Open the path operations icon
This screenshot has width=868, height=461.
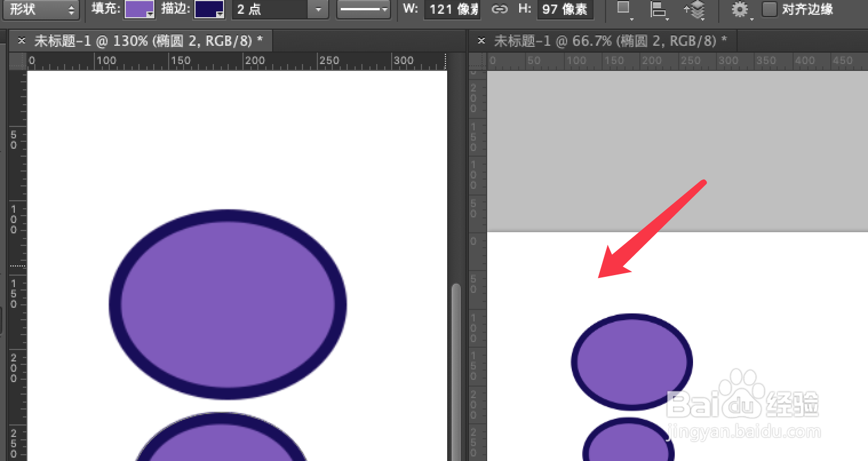[624, 9]
